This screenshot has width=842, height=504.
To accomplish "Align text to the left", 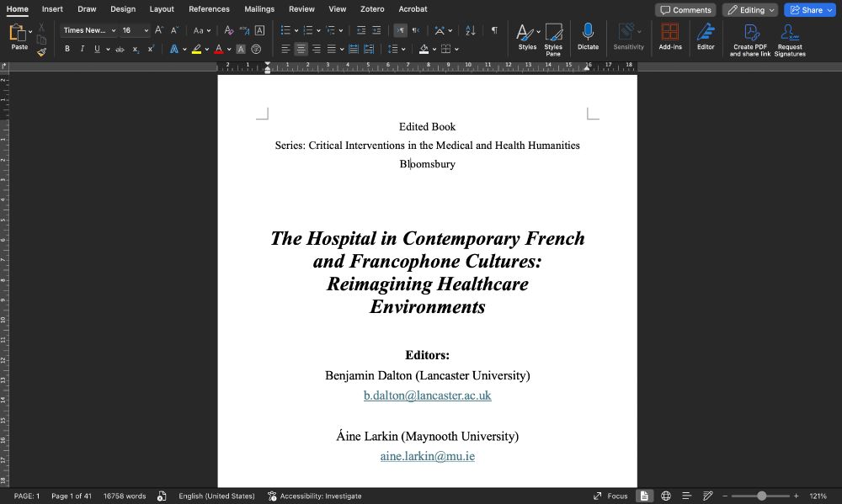I will [x=285, y=50].
